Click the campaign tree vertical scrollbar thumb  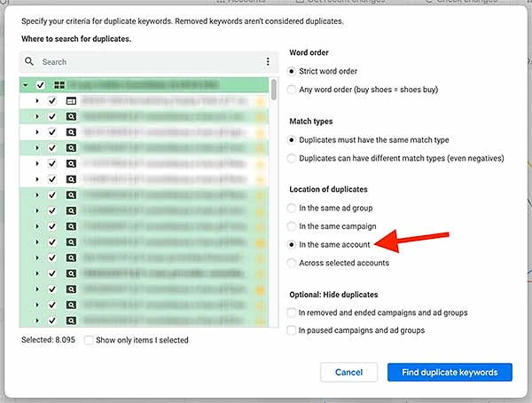(274, 90)
